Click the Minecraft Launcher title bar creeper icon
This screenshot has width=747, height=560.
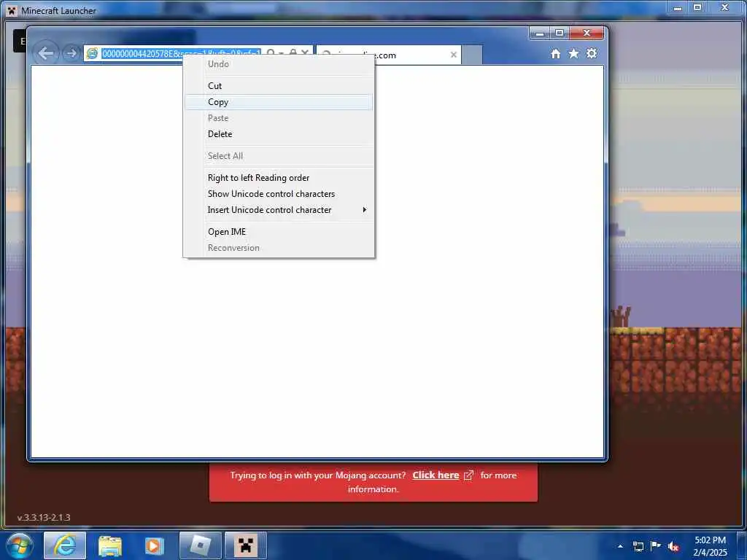coord(12,10)
